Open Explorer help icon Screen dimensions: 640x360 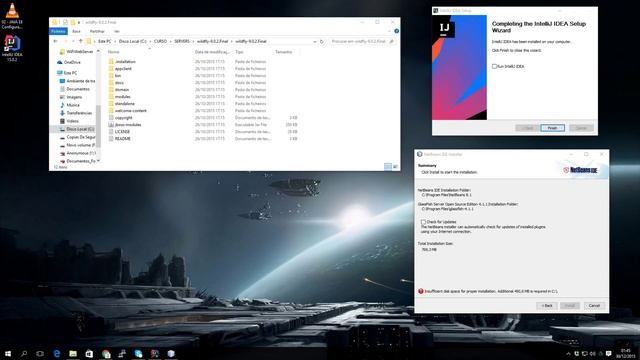[396, 31]
